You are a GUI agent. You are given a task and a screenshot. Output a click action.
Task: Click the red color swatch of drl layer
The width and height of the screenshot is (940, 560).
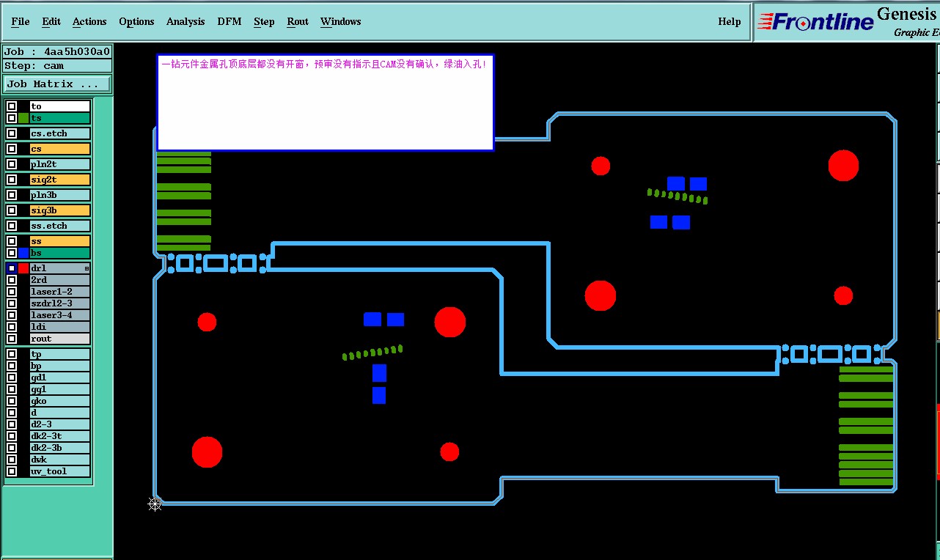23,268
